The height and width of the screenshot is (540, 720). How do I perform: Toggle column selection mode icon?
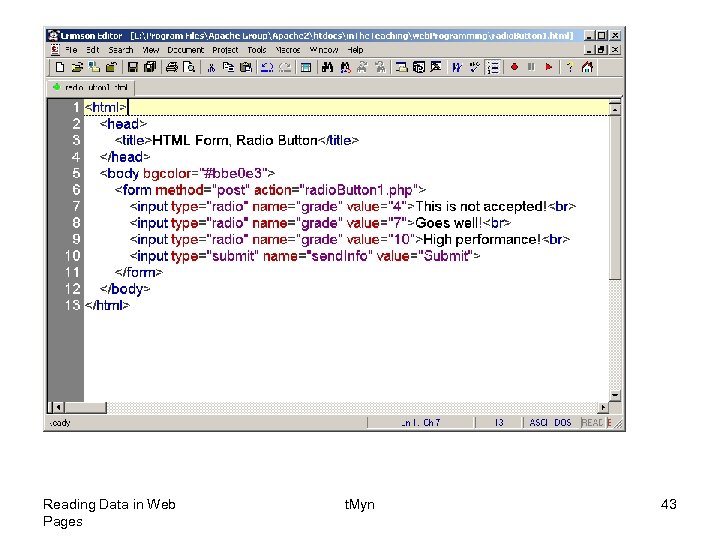(x=306, y=67)
